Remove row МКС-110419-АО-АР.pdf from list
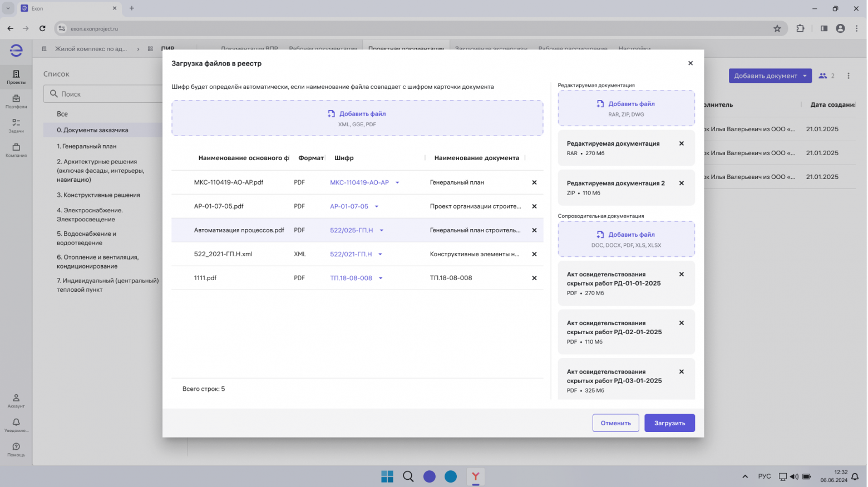Screen dimensions: 868x487 coord(534,182)
